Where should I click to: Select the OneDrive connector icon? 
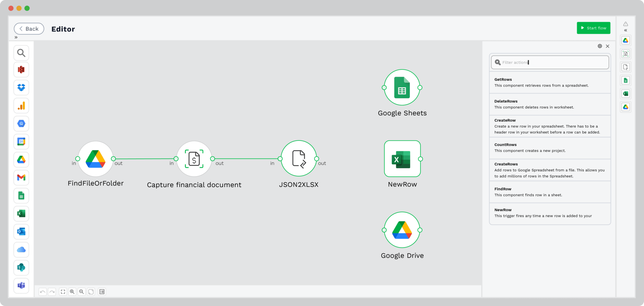pos(21,250)
